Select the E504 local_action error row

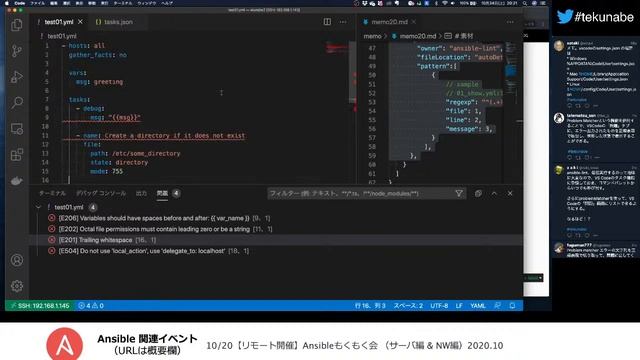tap(276, 251)
